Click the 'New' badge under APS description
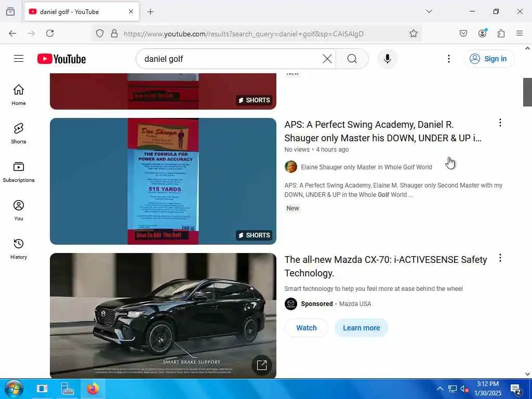This screenshot has width=532, height=399. coord(292,208)
